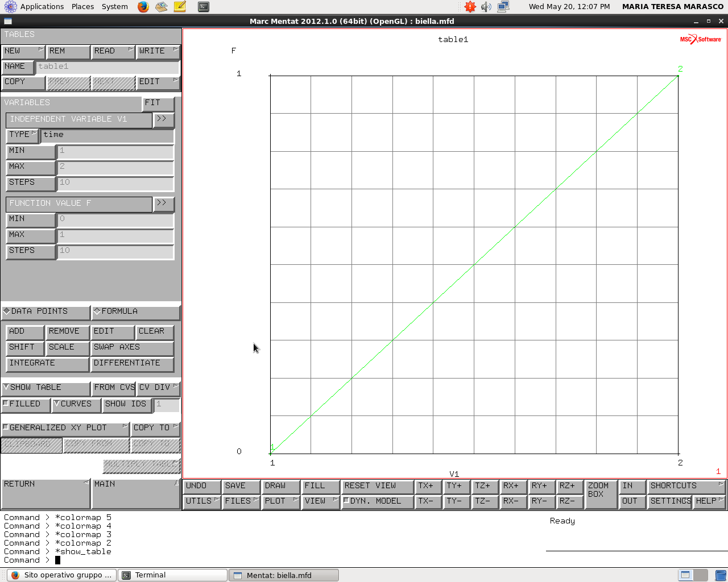728x582 pixels.
Task: Click the red update-notification icon
Action: click(x=470, y=7)
